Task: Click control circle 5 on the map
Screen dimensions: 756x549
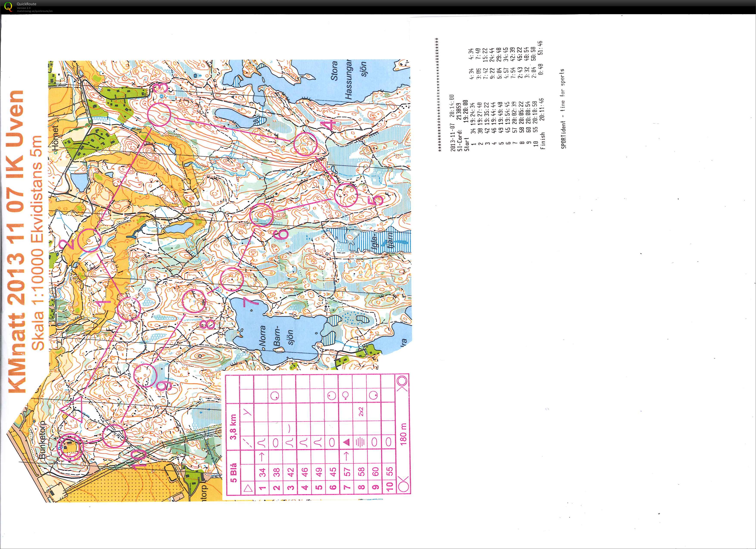Action: click(x=346, y=195)
